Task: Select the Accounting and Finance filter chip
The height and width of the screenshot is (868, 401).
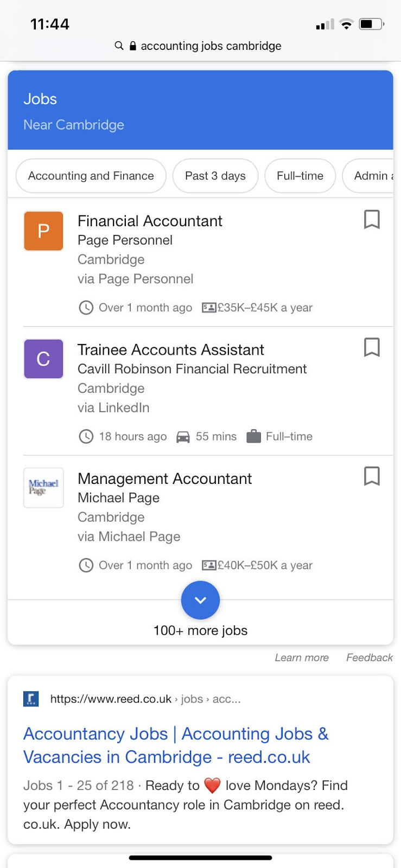Action: [x=91, y=176]
